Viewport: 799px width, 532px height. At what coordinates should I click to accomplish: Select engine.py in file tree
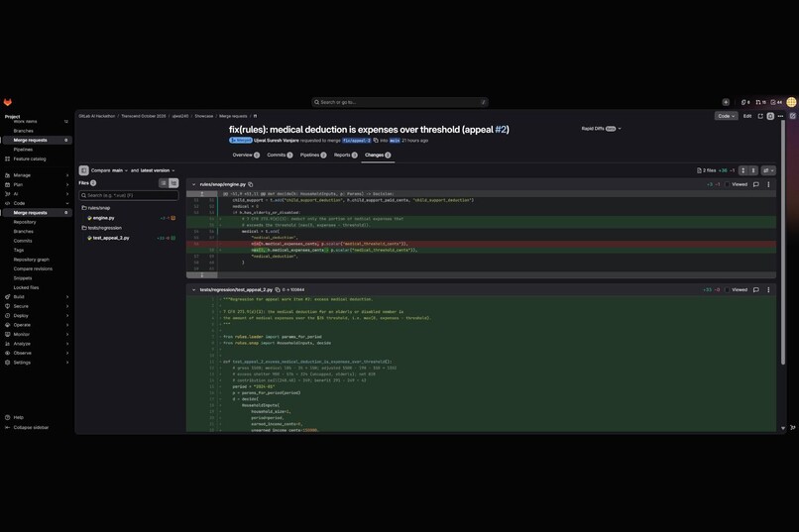coord(103,218)
